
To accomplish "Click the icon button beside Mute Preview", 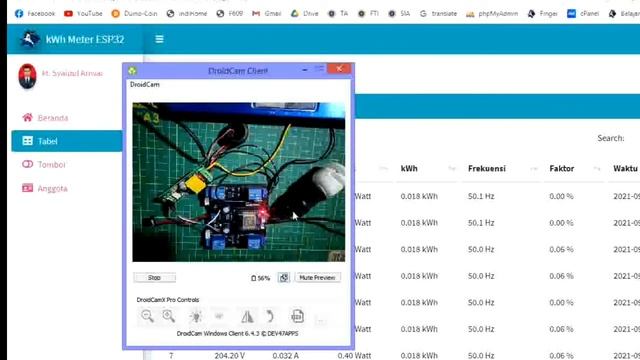I will pos(284,278).
